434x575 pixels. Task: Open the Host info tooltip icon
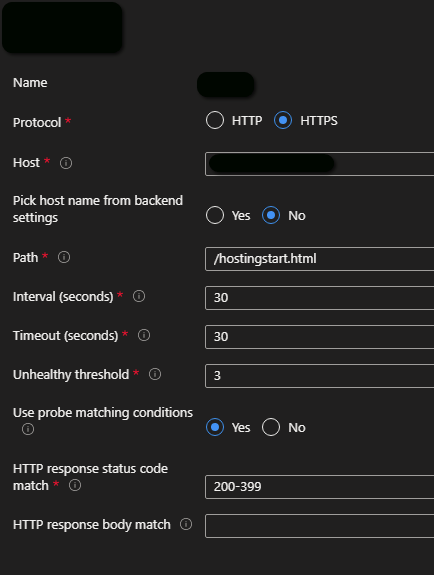coord(66,163)
